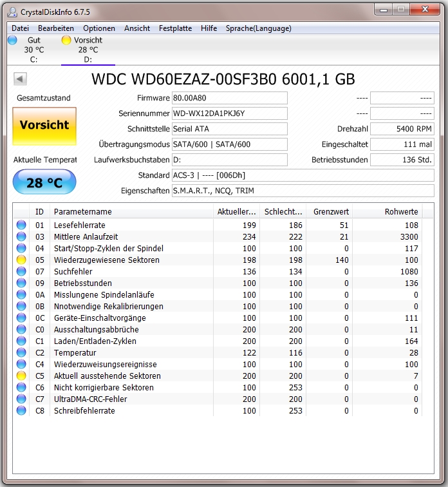Select the Lesefehlerrate parameter name
Viewport: 448px width, 487px height.
(80, 225)
